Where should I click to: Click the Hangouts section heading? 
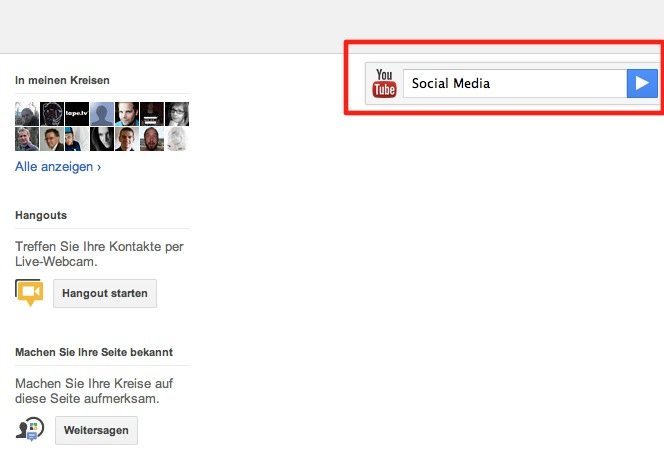(41, 215)
